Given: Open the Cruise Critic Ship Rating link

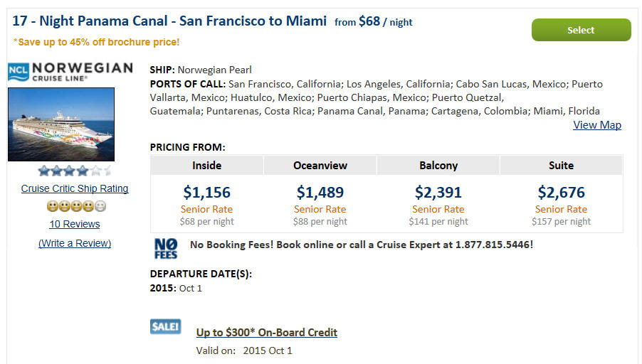Looking at the screenshot, I should [75, 188].
